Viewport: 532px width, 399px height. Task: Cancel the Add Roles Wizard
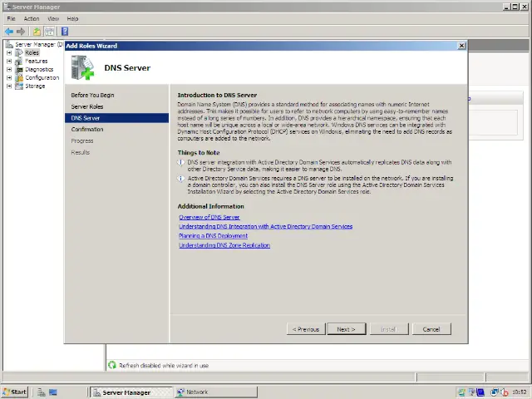(x=431, y=329)
